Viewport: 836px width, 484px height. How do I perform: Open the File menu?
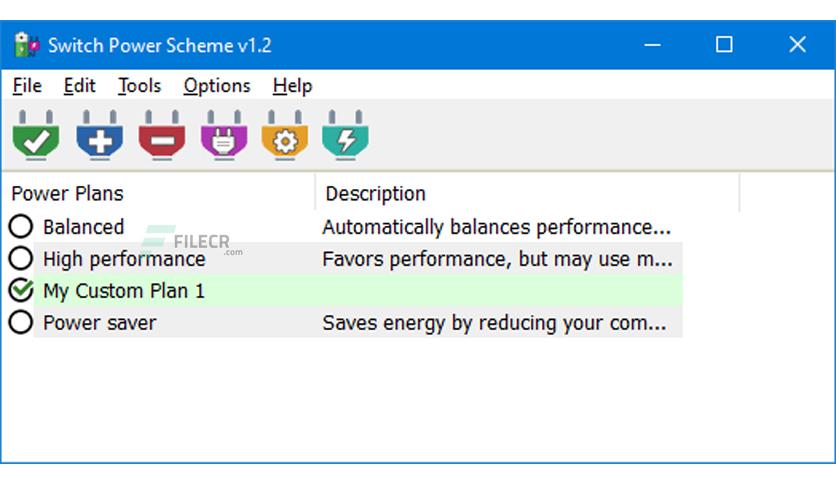(x=27, y=86)
